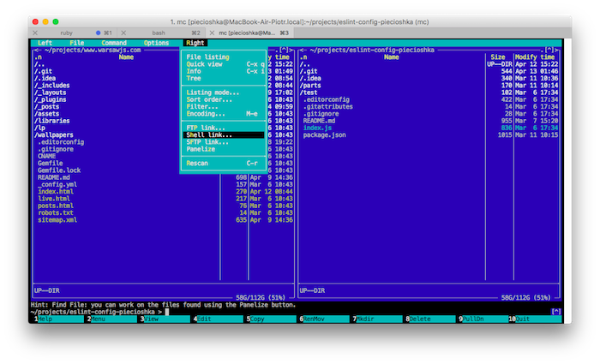Click the left panel's back arrow in header

(36, 50)
